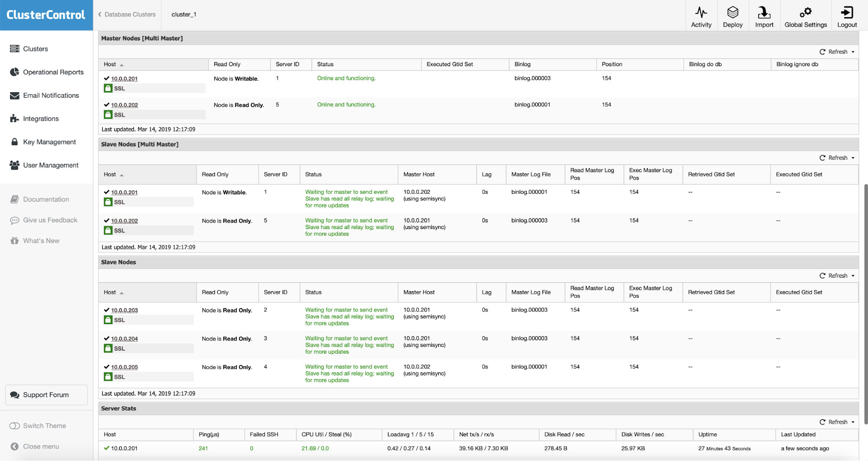Open Integrations menu item
Screen dimensions: 868x461
tap(41, 119)
